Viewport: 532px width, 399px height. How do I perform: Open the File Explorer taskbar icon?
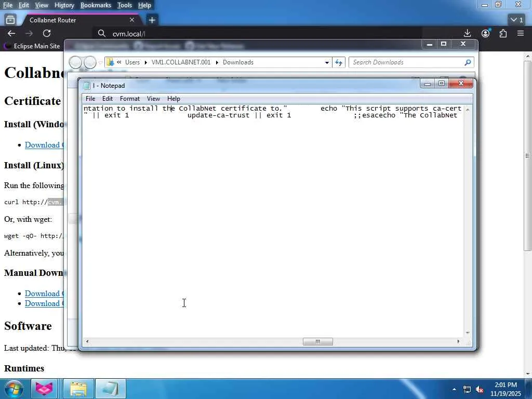coord(78,389)
